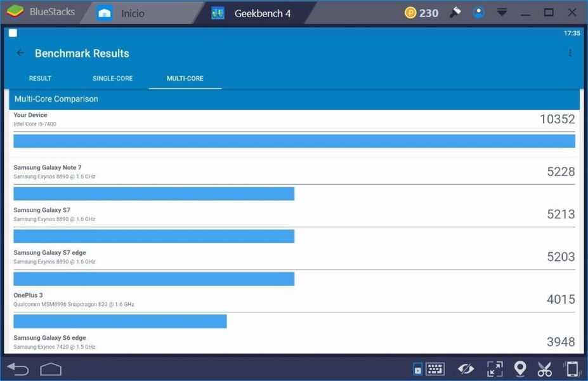This screenshot has width=588, height=381.
Task: Click the score 5213
Action: (561, 214)
